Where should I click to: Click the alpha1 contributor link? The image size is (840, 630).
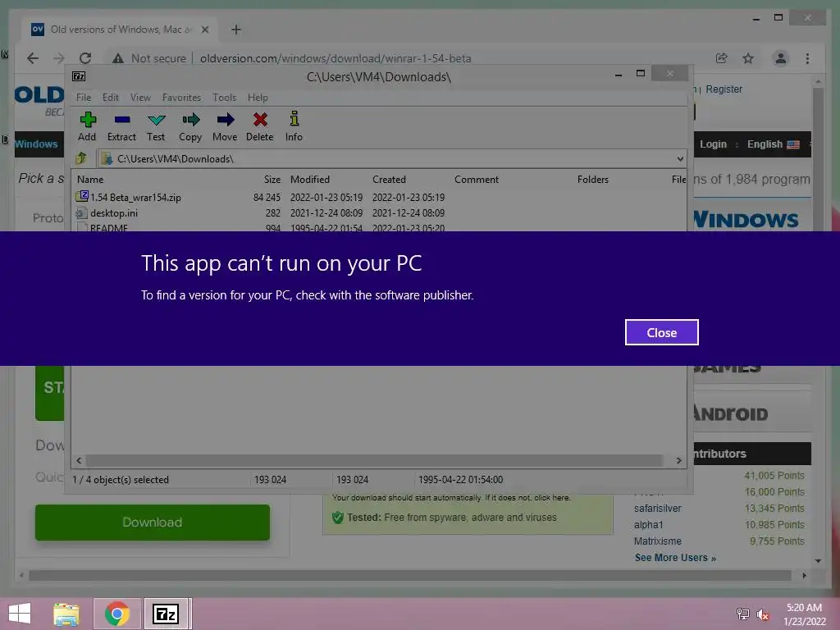coord(648,525)
